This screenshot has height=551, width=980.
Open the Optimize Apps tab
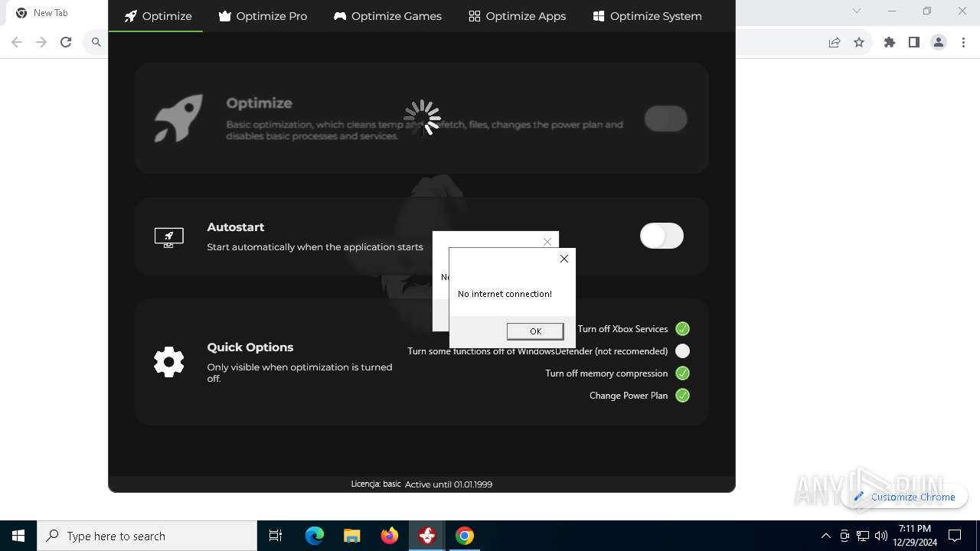pos(517,15)
